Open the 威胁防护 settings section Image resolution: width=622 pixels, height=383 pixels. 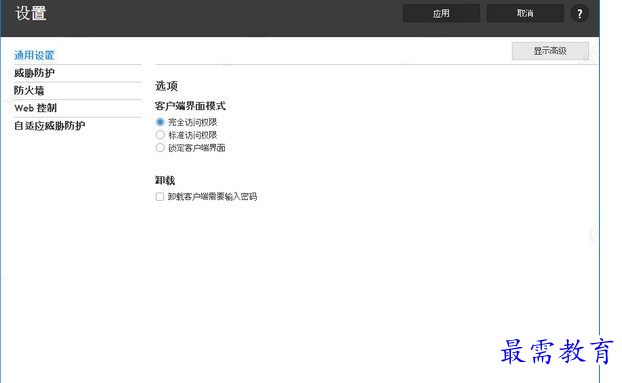click(34, 73)
